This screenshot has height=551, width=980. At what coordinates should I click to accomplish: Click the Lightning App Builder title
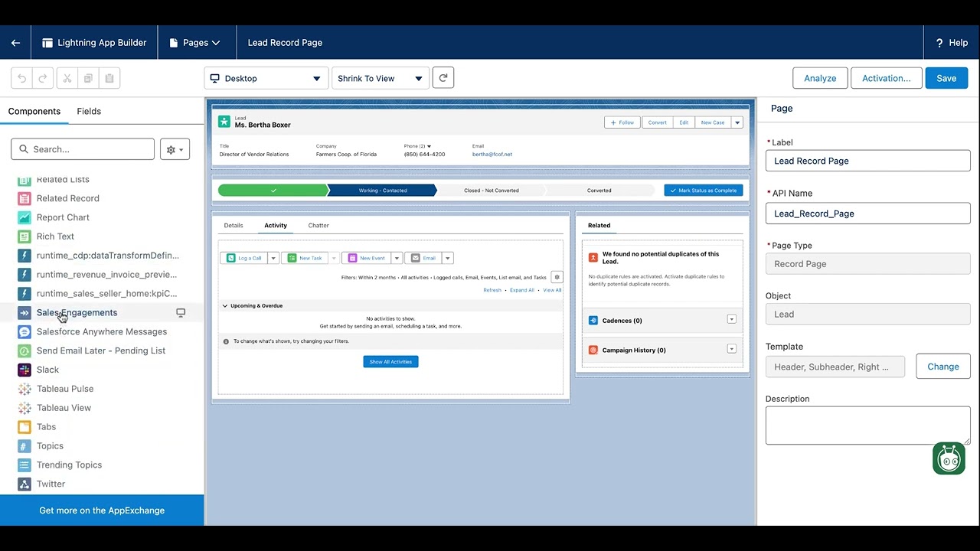102,43
